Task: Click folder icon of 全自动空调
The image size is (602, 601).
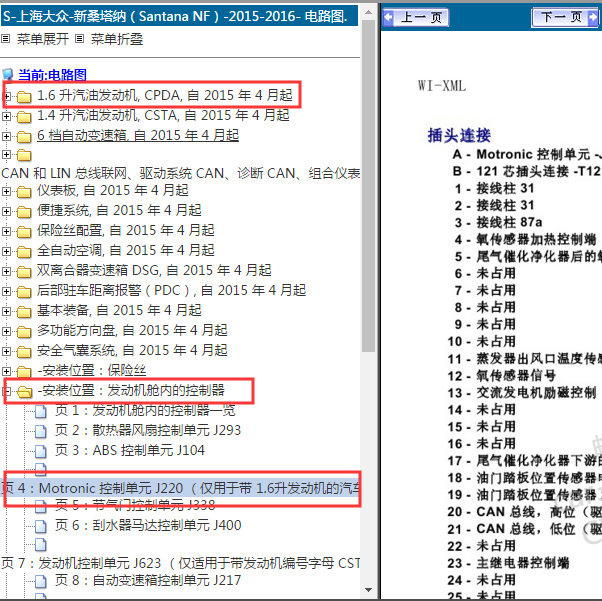Action: pos(24,252)
